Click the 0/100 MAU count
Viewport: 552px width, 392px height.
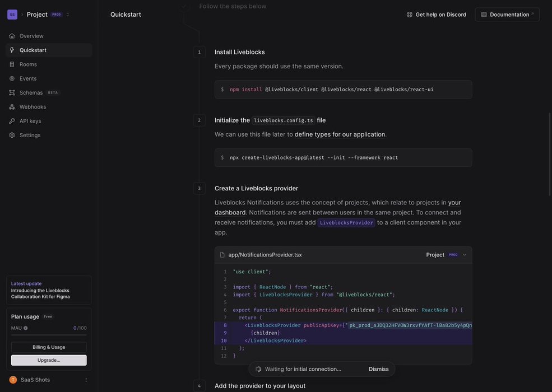(80, 328)
